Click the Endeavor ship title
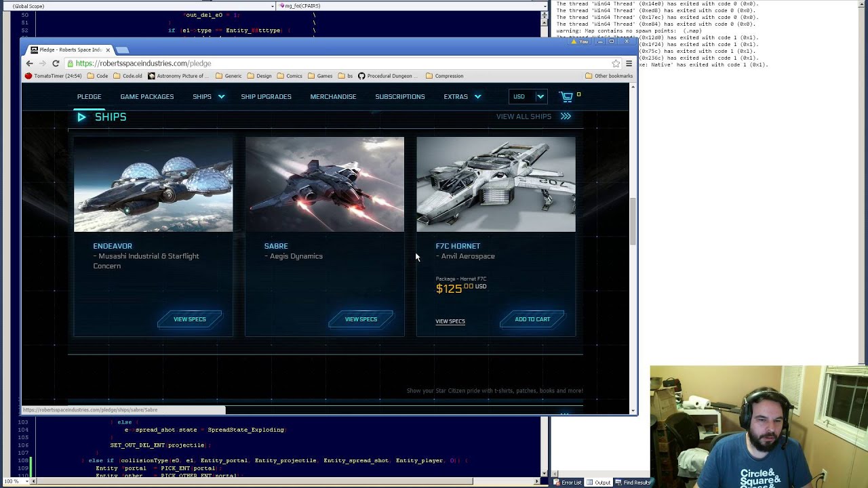 point(113,246)
